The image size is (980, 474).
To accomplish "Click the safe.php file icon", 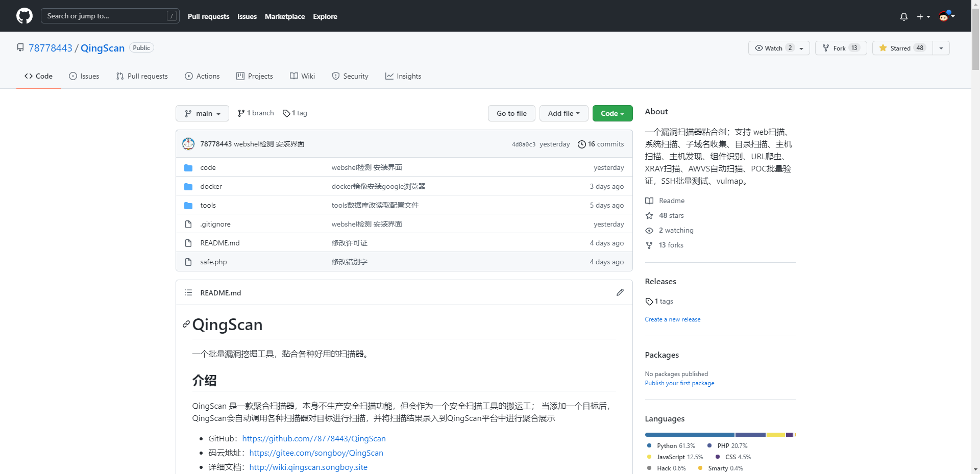I will 188,262.
